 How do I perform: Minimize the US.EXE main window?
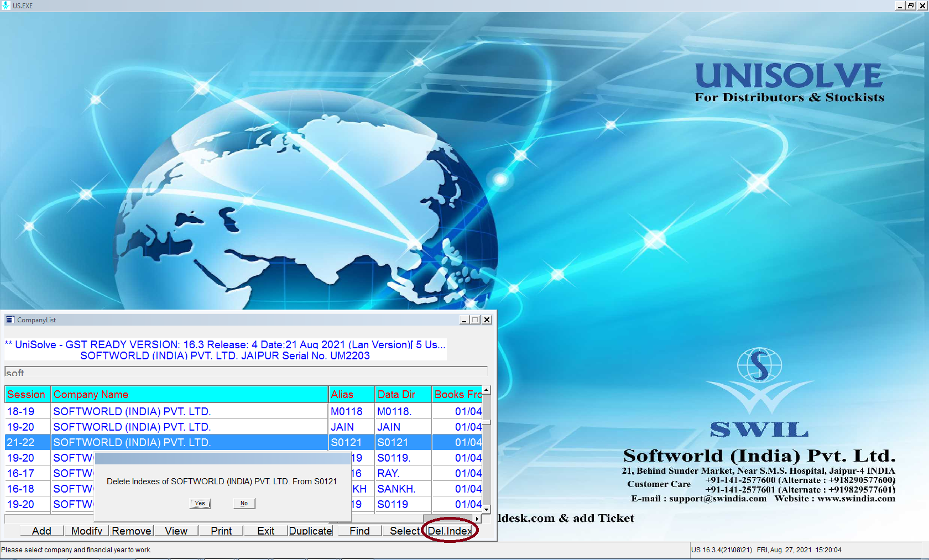tap(900, 6)
